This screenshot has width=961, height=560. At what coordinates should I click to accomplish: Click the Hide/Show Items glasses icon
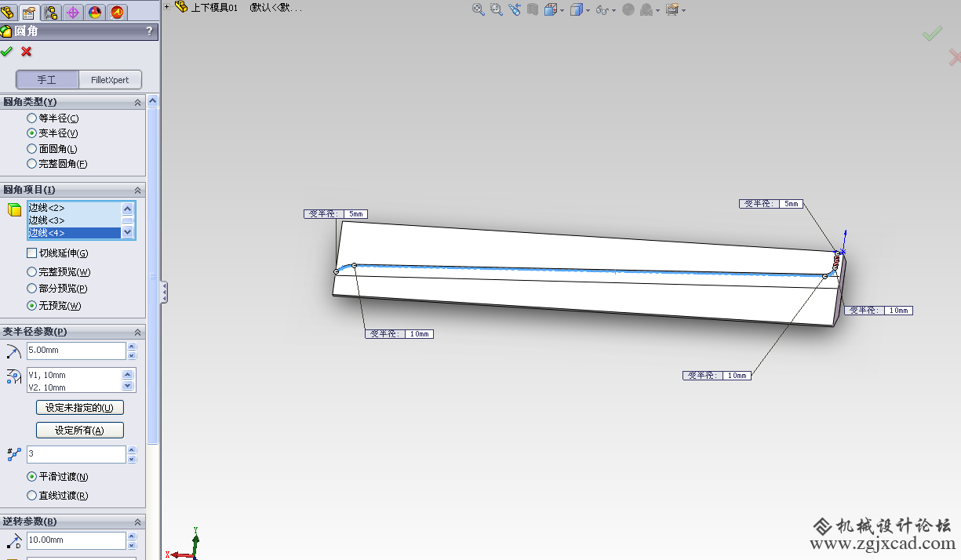602,9
